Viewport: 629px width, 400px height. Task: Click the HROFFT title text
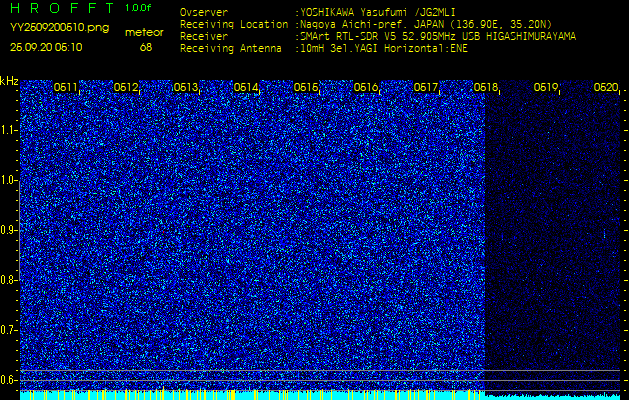coord(62,8)
